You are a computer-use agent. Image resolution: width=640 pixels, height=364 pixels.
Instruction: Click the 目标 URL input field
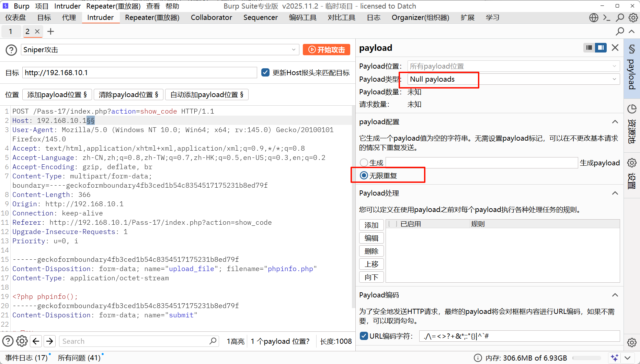pos(140,73)
